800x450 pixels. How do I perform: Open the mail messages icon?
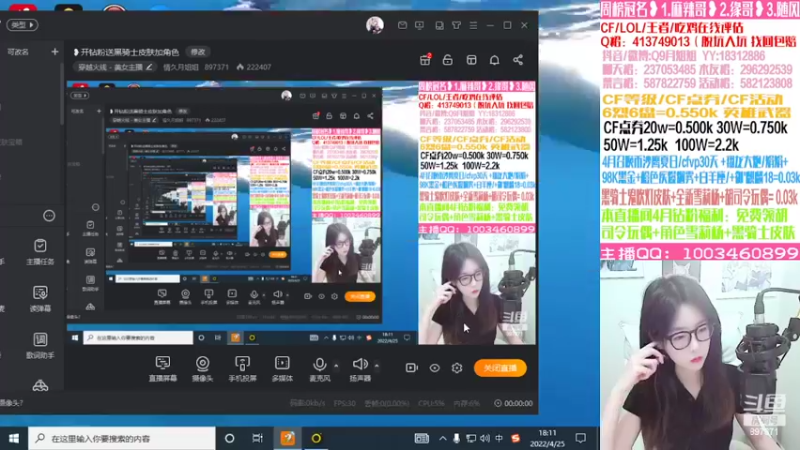tap(403, 25)
